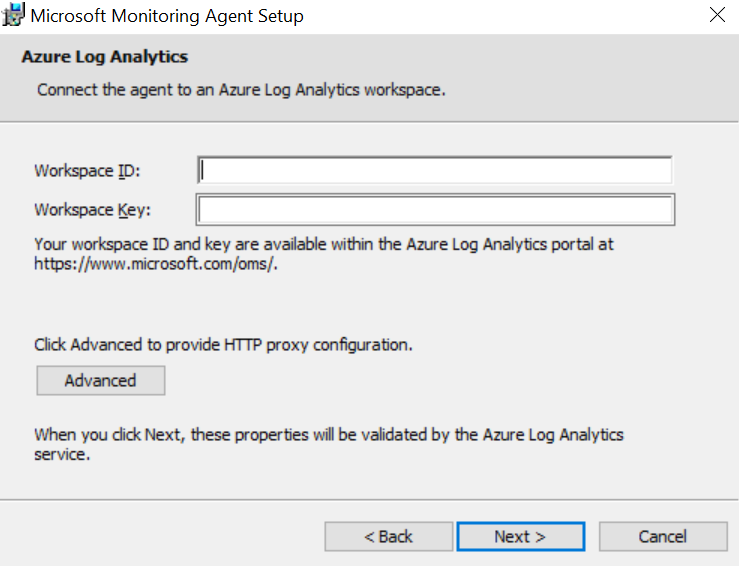Select the 'Workspace Key:' label
The image size is (739, 566).
92,210
